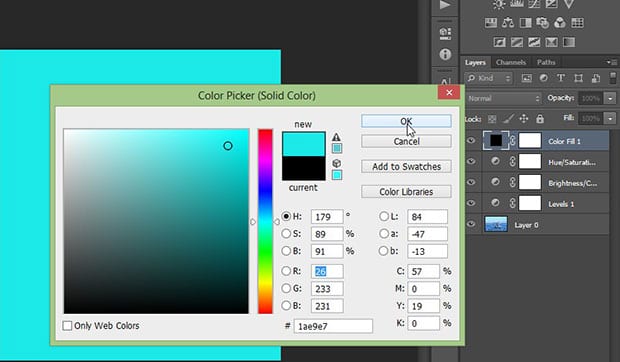Click the new cyan color preview
620x362 pixels.
[304, 144]
